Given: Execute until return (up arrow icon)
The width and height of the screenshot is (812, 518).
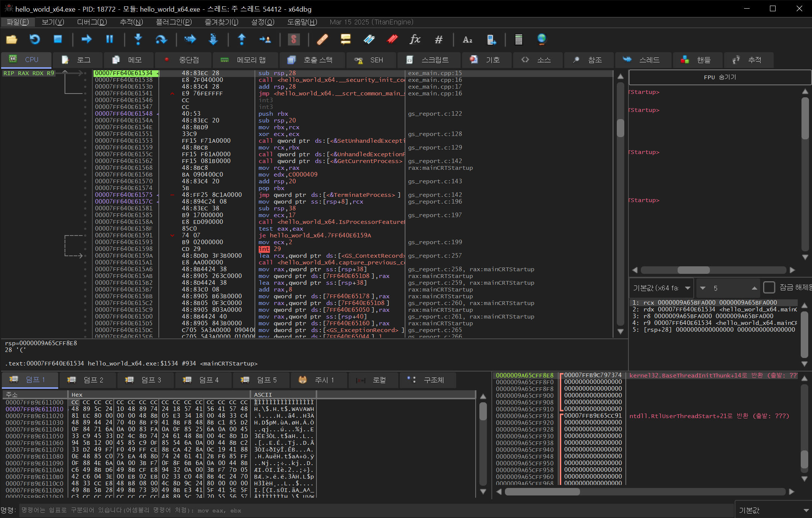Looking at the screenshot, I should 241,39.
